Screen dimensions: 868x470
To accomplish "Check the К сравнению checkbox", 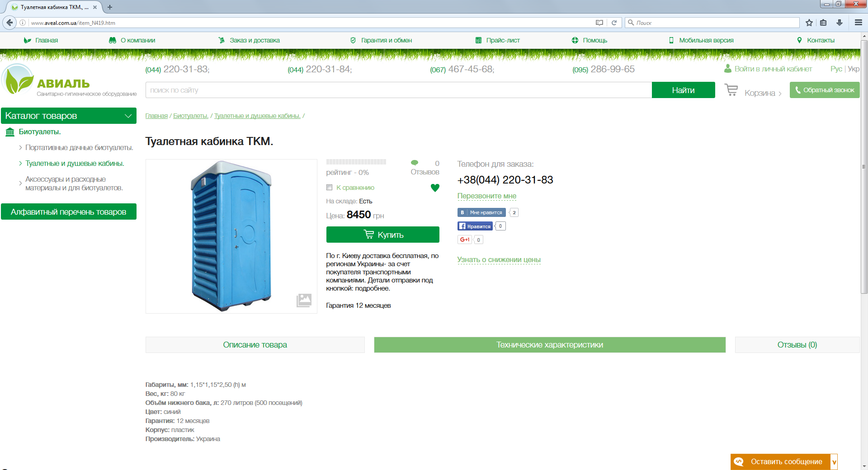I will (330, 188).
